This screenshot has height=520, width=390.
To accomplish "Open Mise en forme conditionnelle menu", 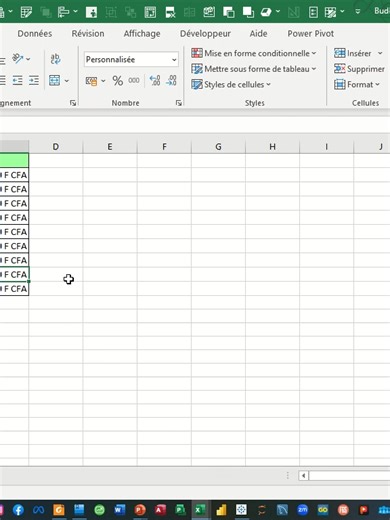I will [254, 53].
